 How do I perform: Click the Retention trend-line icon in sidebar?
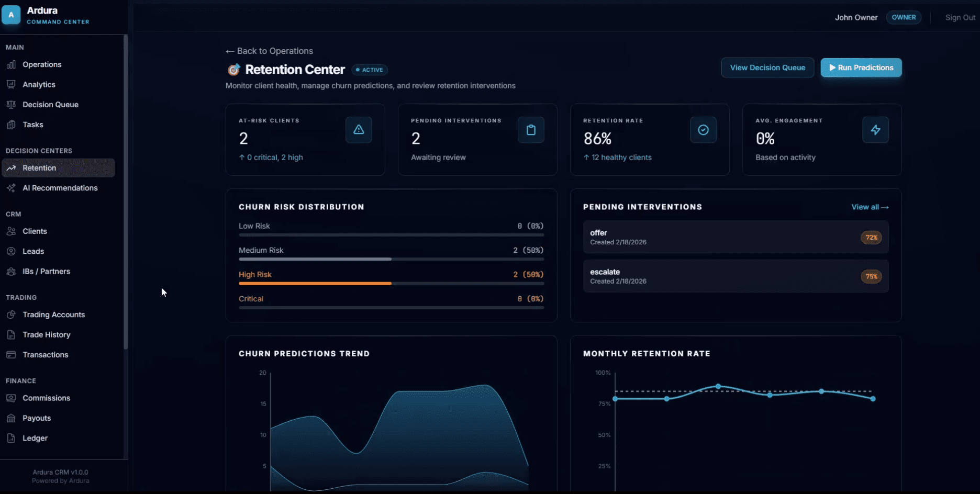point(11,168)
